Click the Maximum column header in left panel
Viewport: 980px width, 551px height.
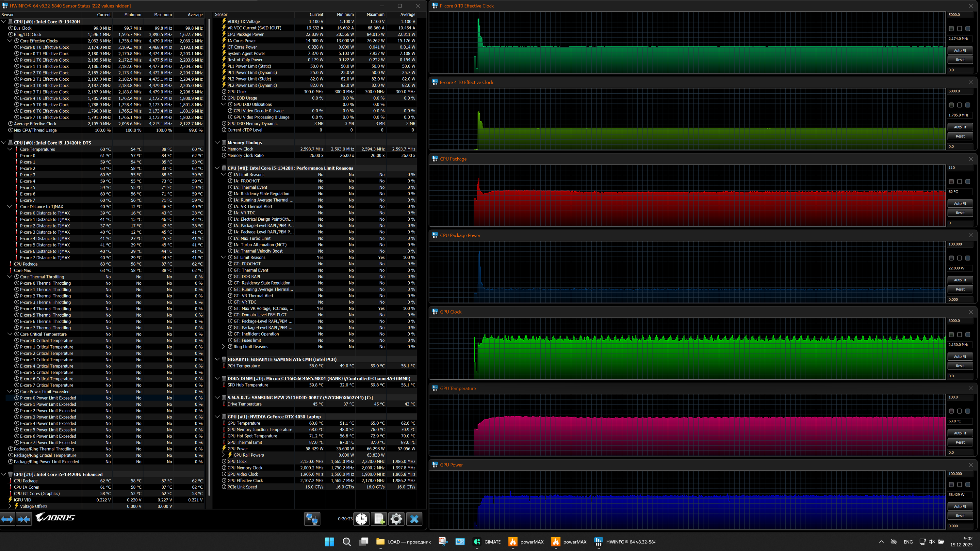[x=163, y=14]
